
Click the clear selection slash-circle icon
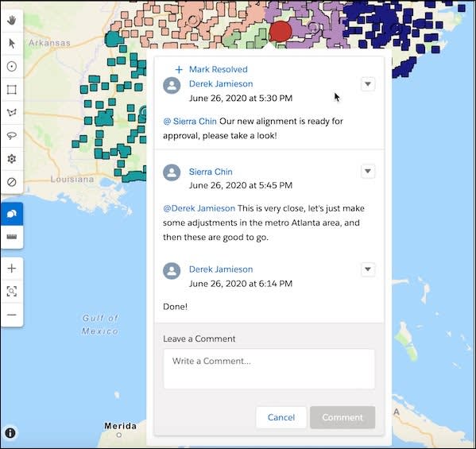click(x=12, y=182)
